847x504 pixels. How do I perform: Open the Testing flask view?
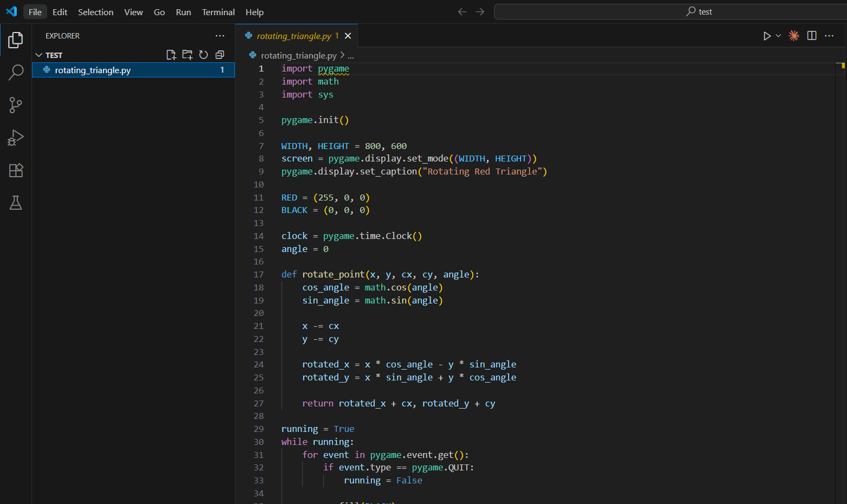(x=16, y=203)
